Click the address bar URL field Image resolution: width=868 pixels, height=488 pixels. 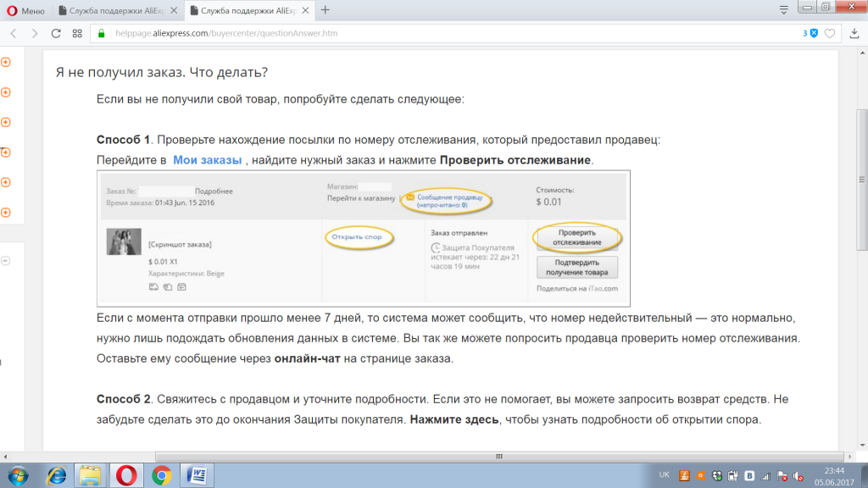point(424,34)
